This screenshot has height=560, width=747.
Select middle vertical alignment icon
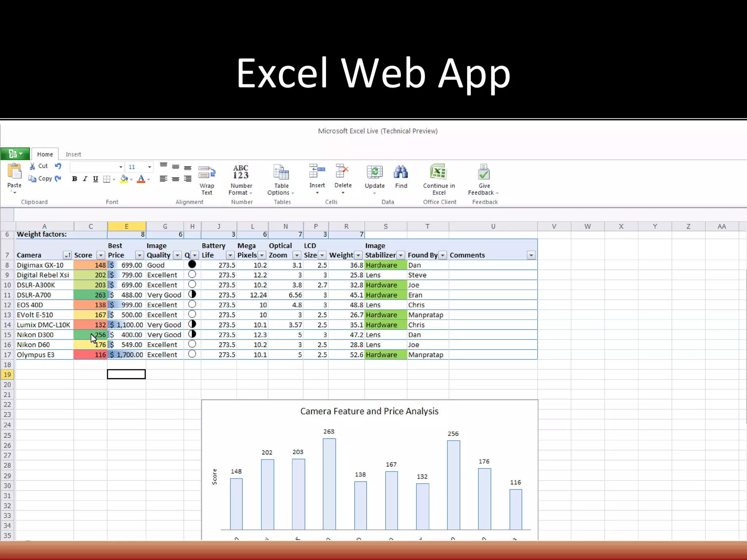click(175, 167)
